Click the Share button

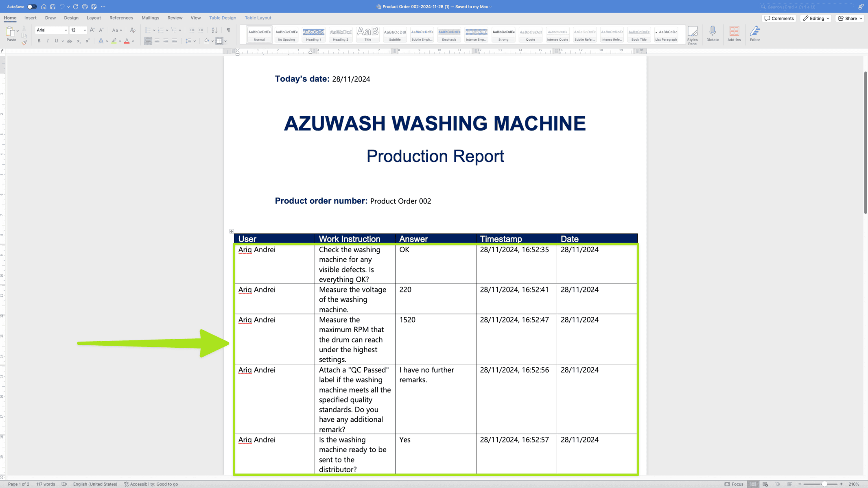(x=850, y=18)
